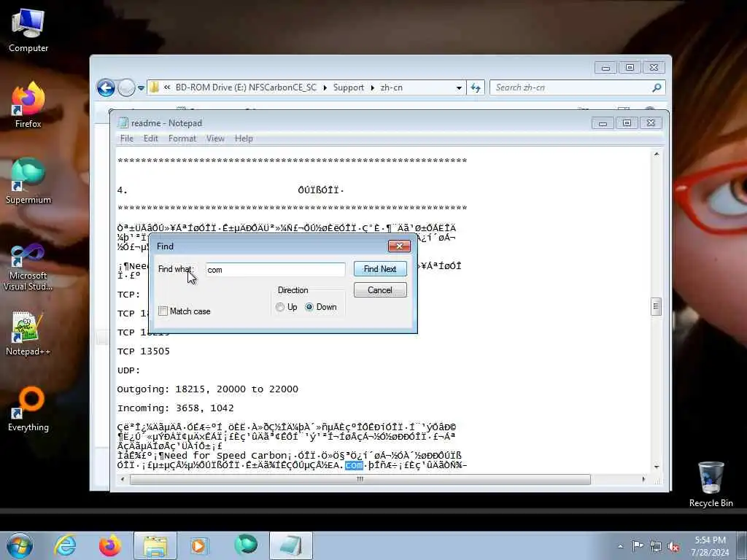Expand the arrow after BD-ROM Drive breadcrumb
The image size is (747, 560).
pyautogui.click(x=325, y=87)
